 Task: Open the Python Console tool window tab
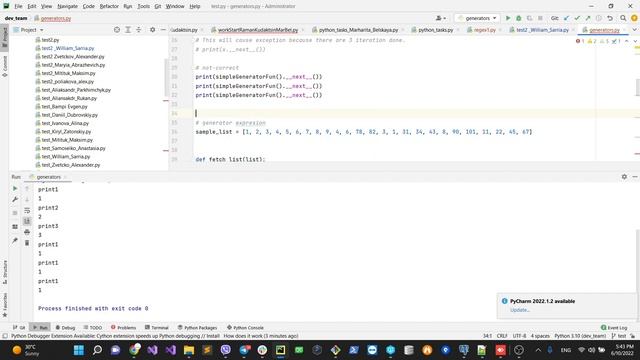pos(245,327)
